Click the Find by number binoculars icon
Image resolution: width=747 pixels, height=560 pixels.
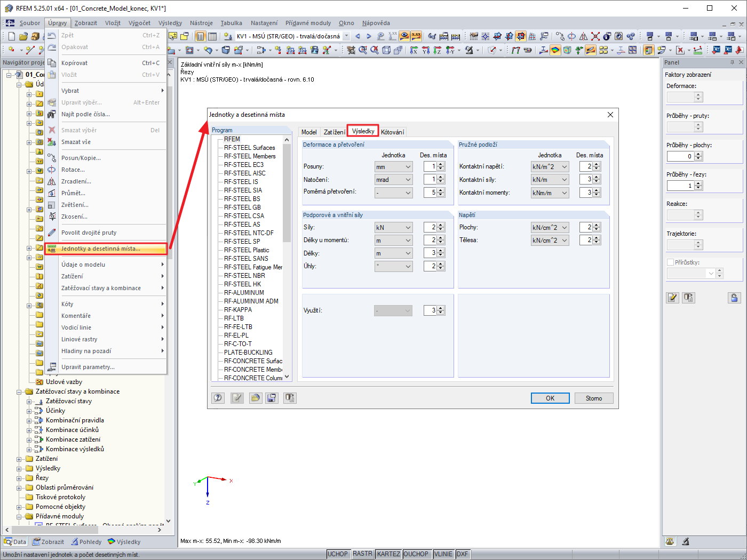52,114
